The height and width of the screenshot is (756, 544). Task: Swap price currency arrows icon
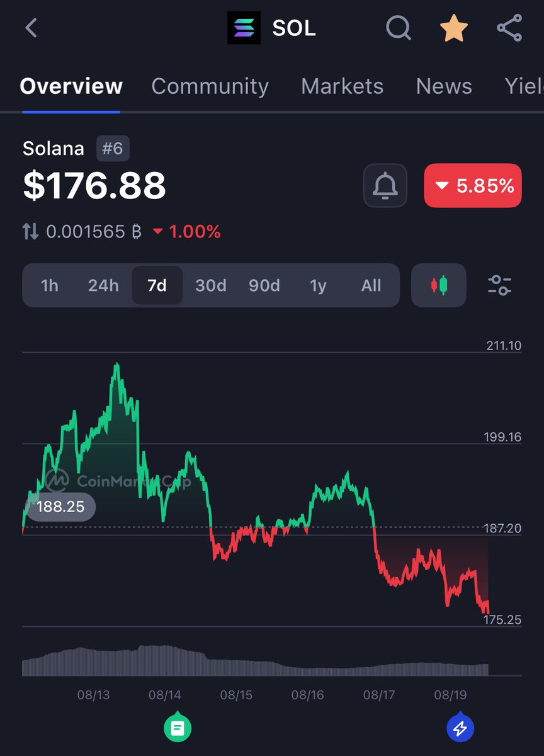point(30,232)
